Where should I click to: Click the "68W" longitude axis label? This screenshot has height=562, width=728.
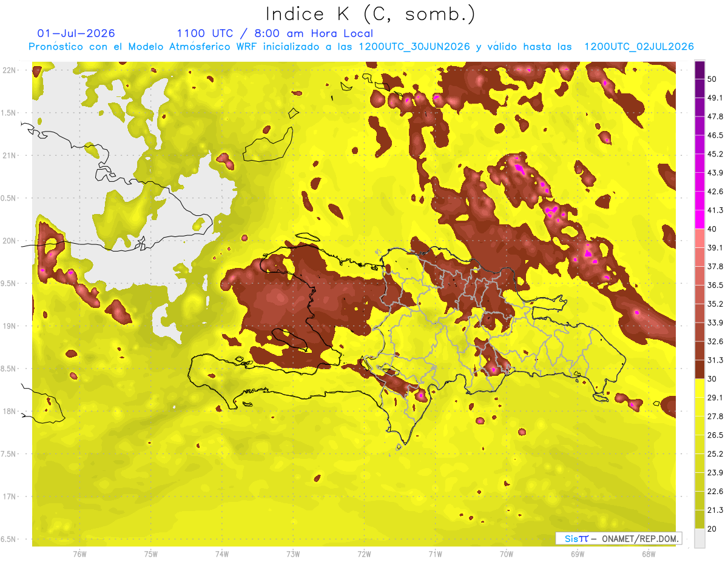tap(649, 554)
